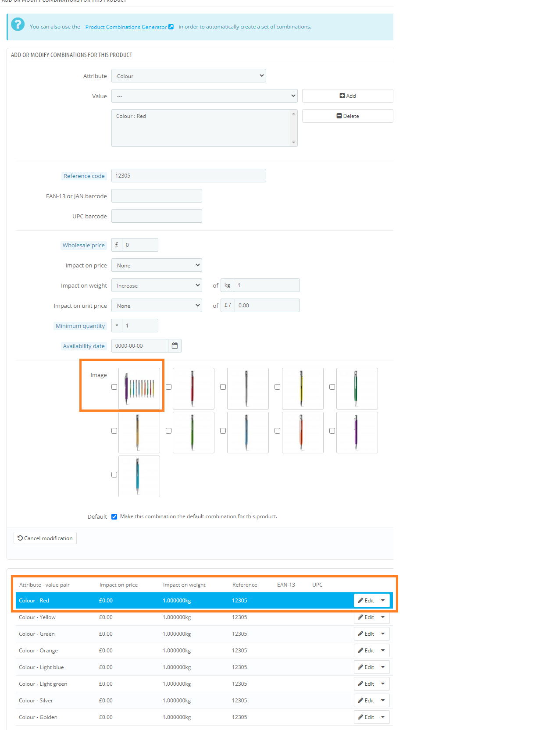This screenshot has width=560, height=730.
Task: Check the multi-colour pens image checkbox
Action: tap(114, 387)
